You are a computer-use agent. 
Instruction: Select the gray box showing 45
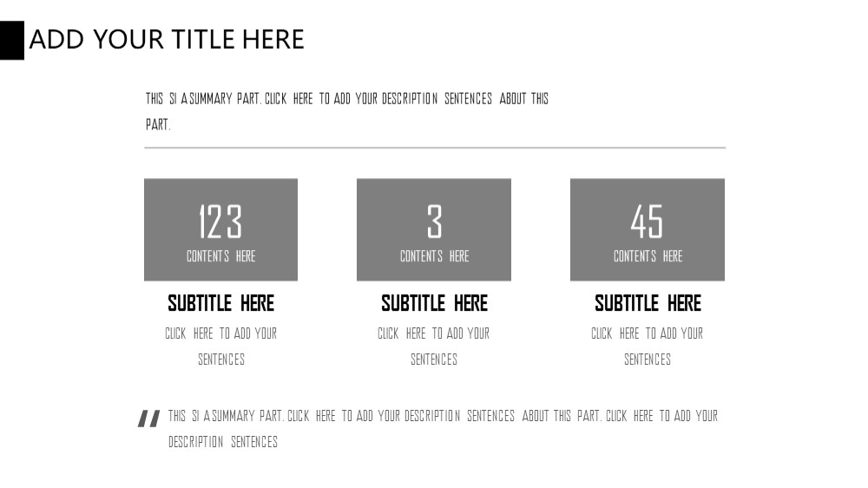click(648, 229)
